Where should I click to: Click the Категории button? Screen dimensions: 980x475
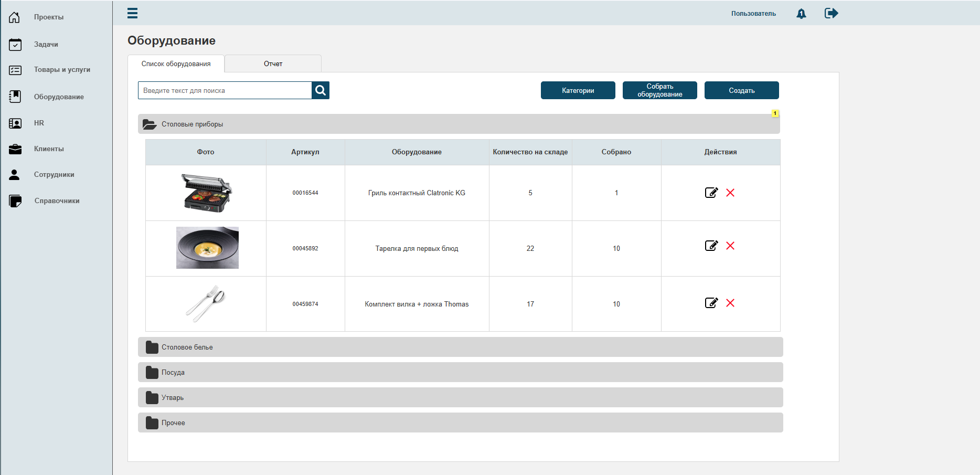(x=578, y=90)
